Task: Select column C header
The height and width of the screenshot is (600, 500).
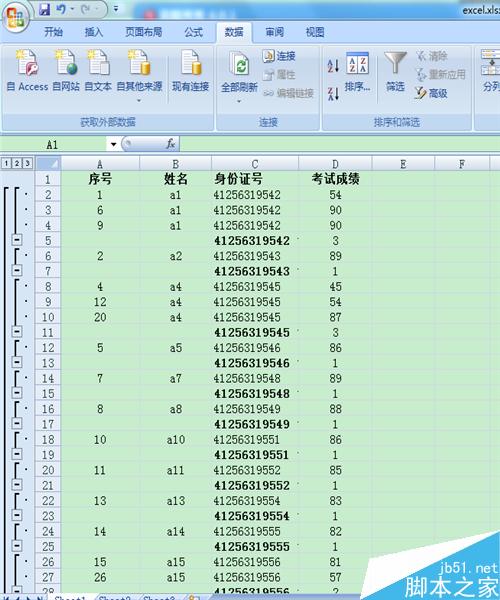Action: [255, 164]
